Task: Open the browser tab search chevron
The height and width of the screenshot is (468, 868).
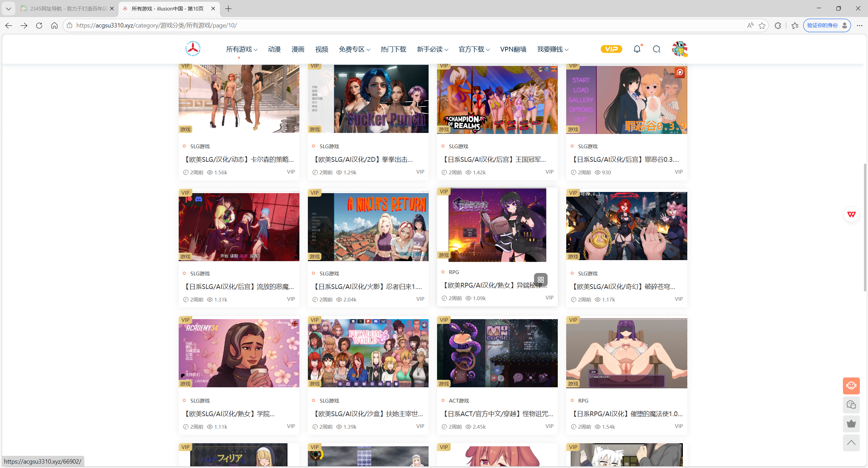Action: tap(8, 8)
